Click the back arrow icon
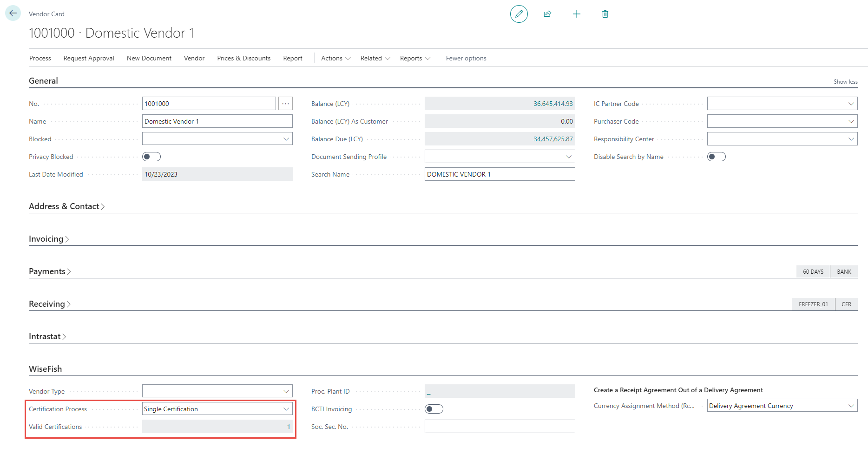The width and height of the screenshot is (868, 461). [13, 13]
